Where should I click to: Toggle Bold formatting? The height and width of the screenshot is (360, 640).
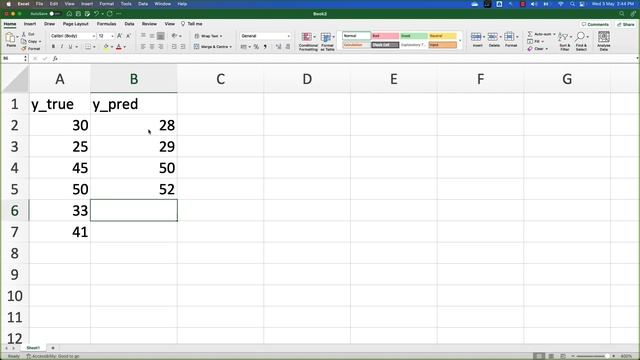coord(53,47)
